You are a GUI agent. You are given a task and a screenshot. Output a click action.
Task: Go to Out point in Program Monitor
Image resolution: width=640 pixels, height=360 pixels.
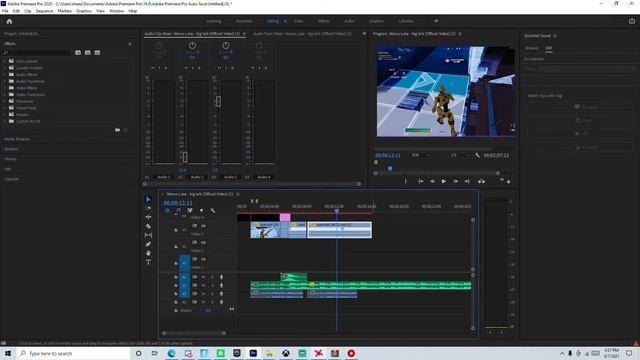(467, 181)
